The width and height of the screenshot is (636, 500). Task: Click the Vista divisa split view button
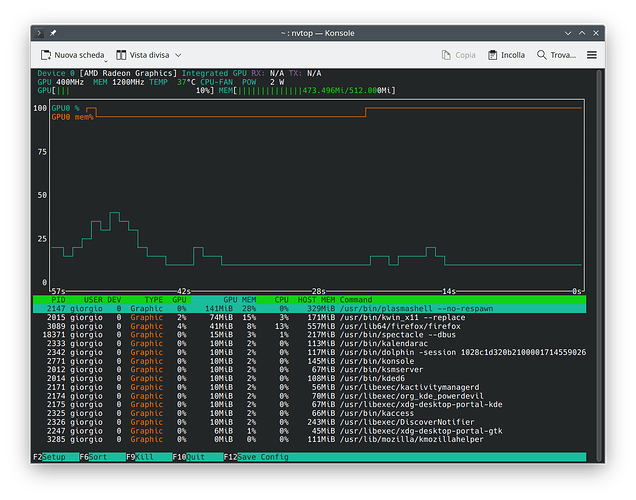point(142,55)
